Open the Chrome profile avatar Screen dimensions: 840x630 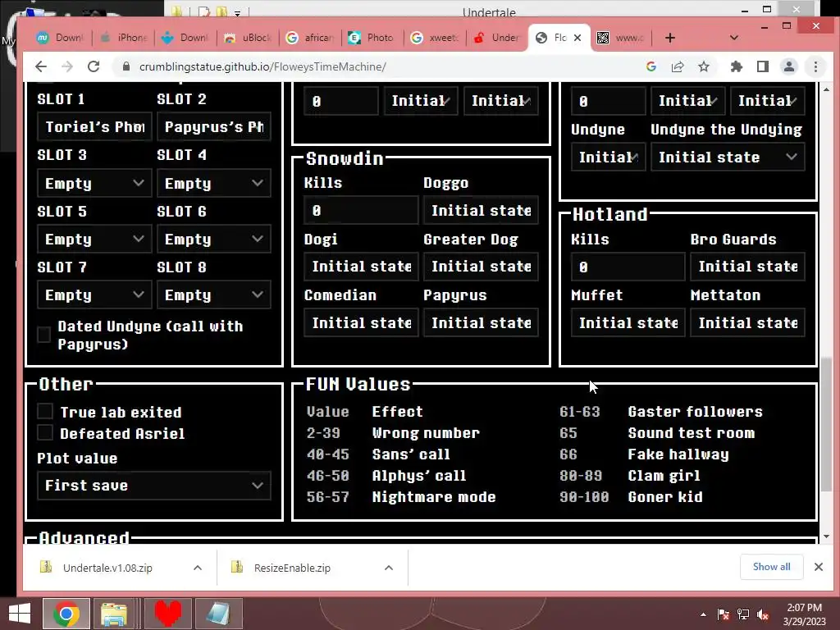(x=789, y=66)
